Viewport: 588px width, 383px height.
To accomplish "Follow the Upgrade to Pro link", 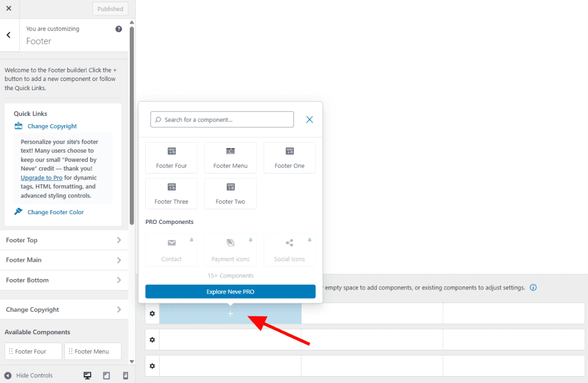I will click(40, 177).
